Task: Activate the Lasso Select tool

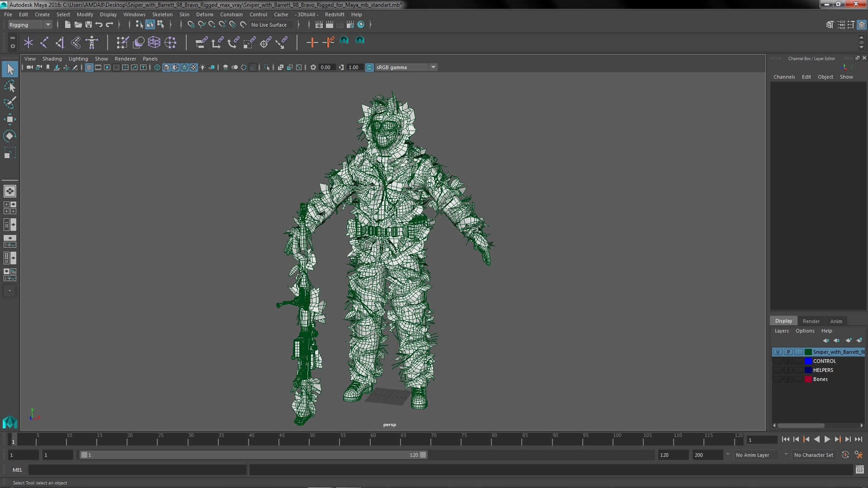Action: point(10,86)
